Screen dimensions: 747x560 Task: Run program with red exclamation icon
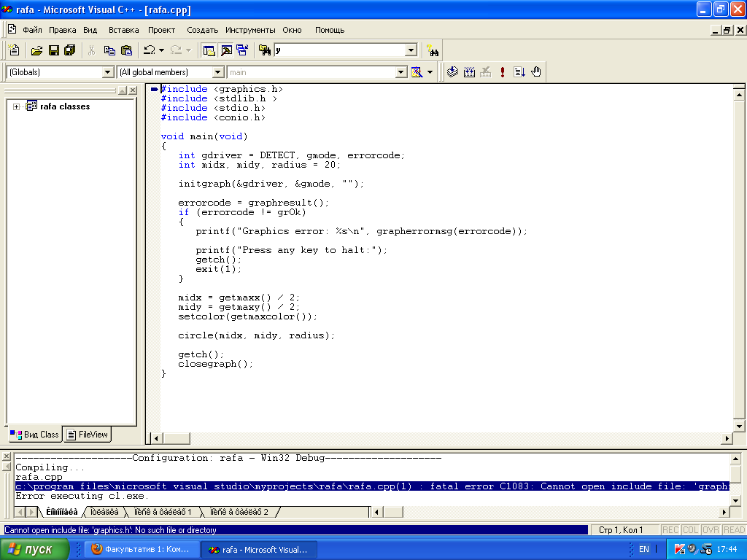click(502, 72)
